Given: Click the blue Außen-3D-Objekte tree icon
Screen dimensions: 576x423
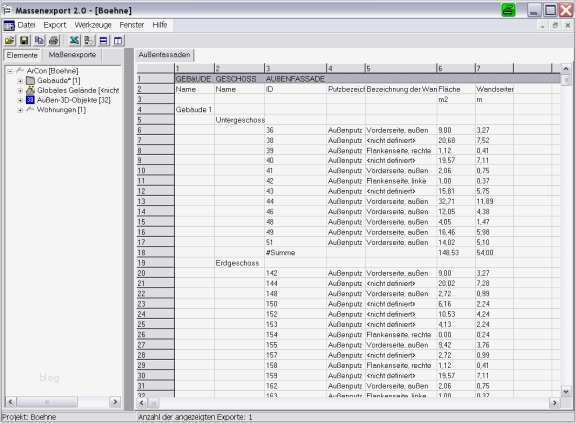Looking at the screenshot, I should [30, 100].
